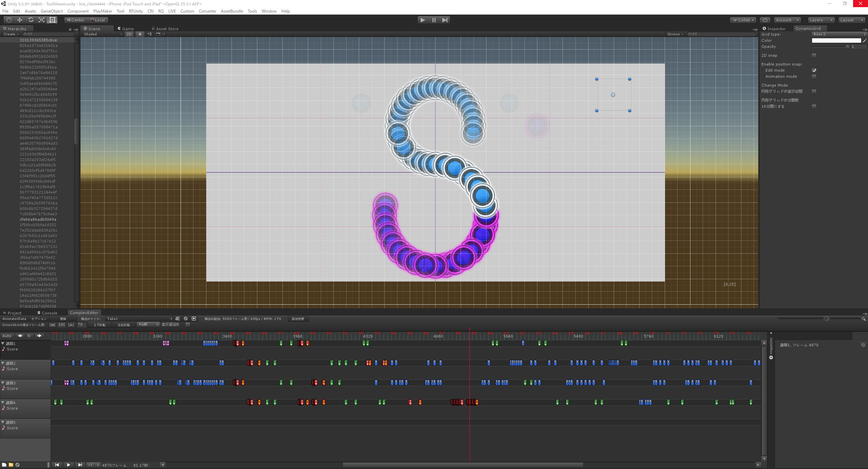Select the Move tool
The width and height of the screenshot is (868, 469).
click(20, 20)
